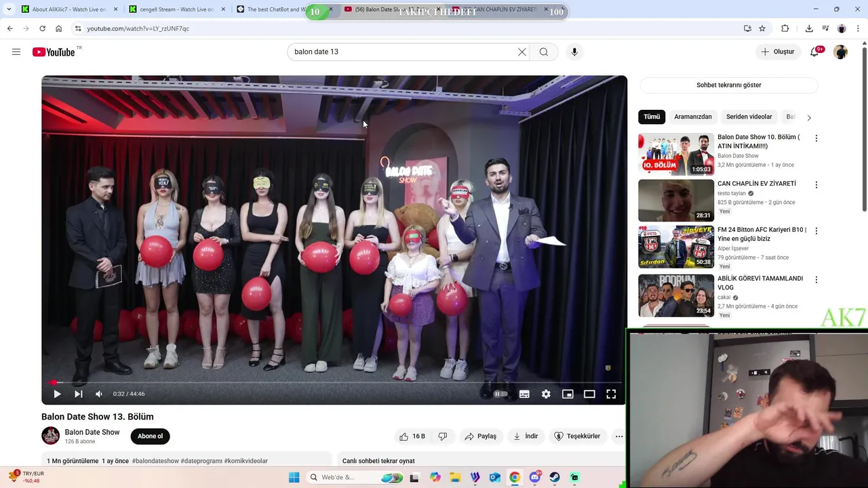Image resolution: width=868 pixels, height=488 pixels.
Task: Skip to next video
Action: click(x=78, y=394)
